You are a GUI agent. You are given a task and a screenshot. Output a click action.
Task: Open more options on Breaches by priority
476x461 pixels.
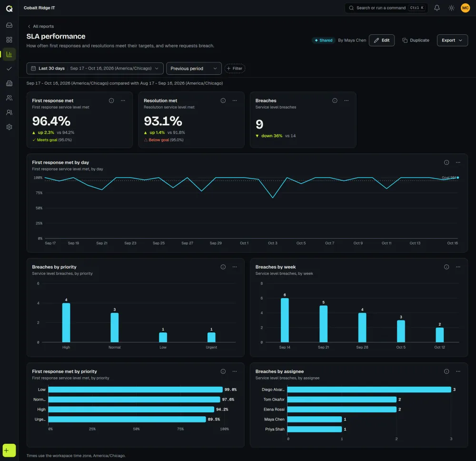pyautogui.click(x=235, y=267)
